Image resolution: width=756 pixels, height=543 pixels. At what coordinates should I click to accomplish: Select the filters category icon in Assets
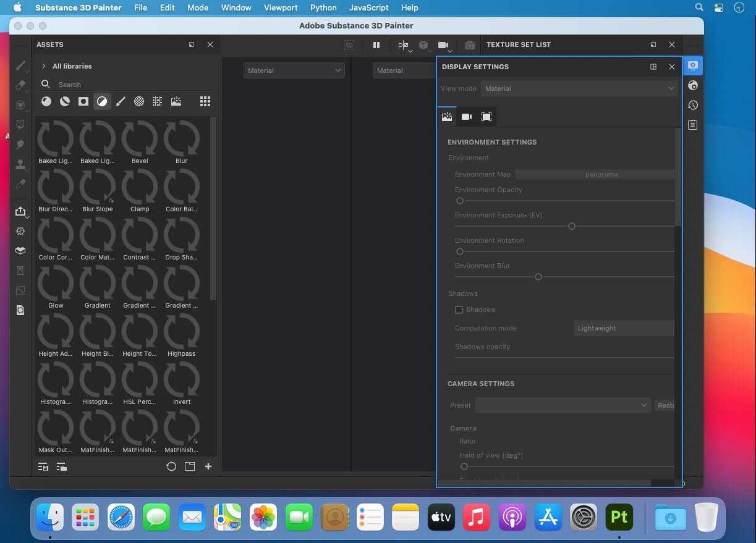coord(102,101)
